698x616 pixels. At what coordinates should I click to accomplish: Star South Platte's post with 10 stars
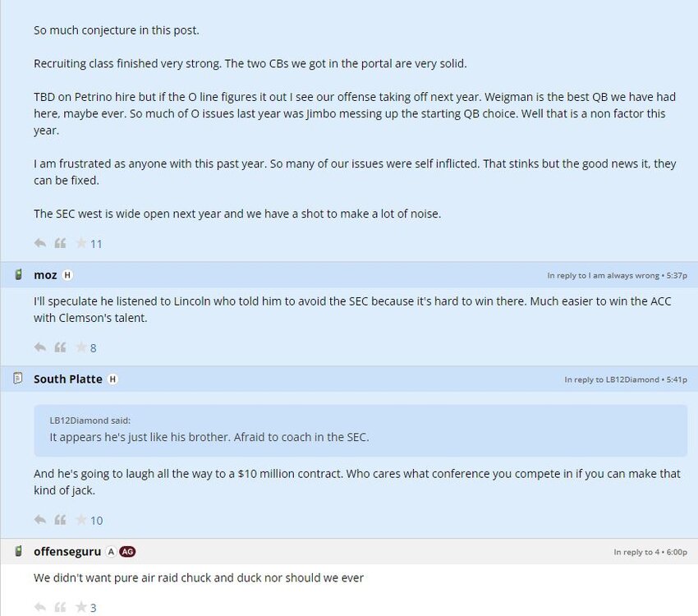click(x=81, y=520)
